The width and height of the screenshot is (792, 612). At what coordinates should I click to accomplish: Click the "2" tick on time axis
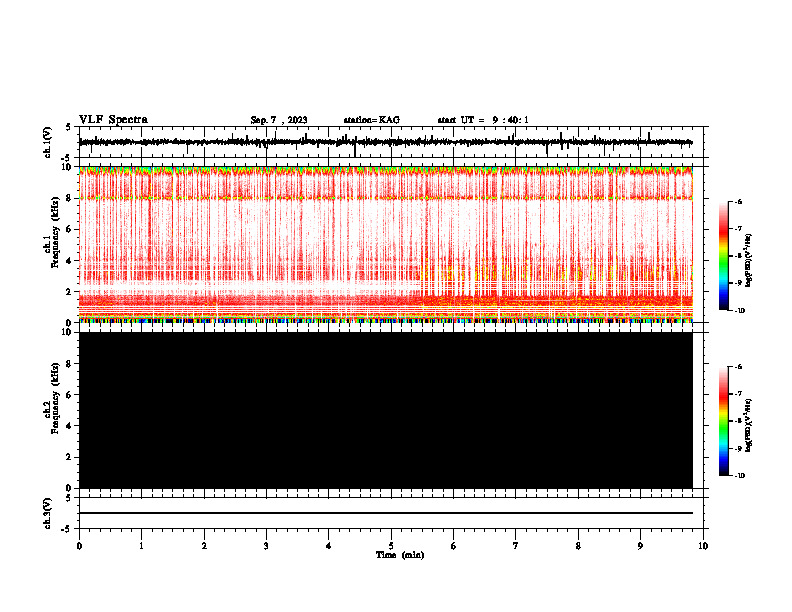point(204,546)
